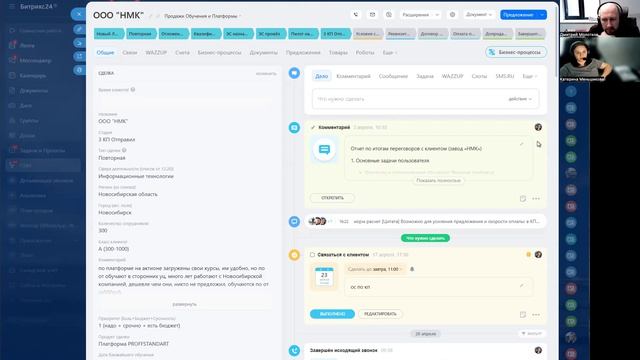This screenshot has height=360, width=640.
Task: Select the SMS.RU activity tab
Action: [505, 76]
